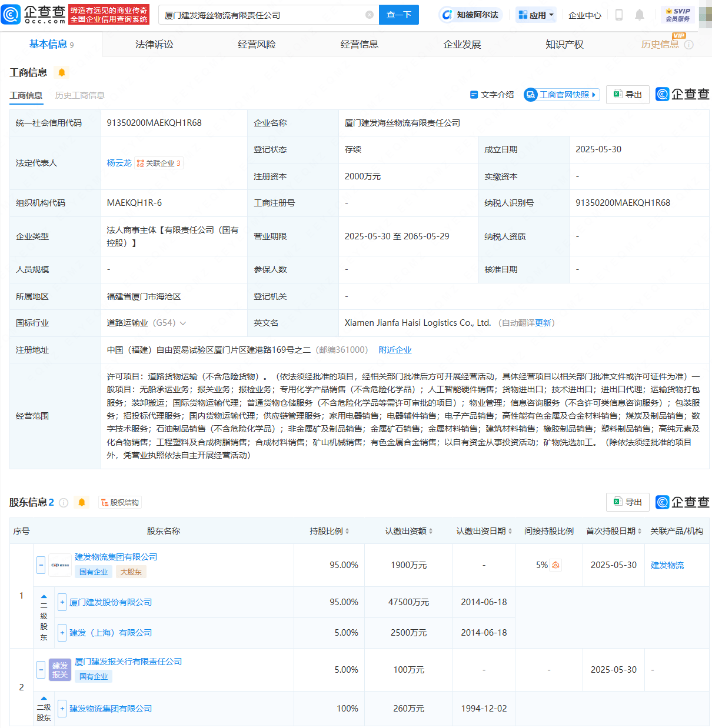Select the 工商信息 sub-tab
Viewport: 712px width, 728px height.
click(x=26, y=95)
